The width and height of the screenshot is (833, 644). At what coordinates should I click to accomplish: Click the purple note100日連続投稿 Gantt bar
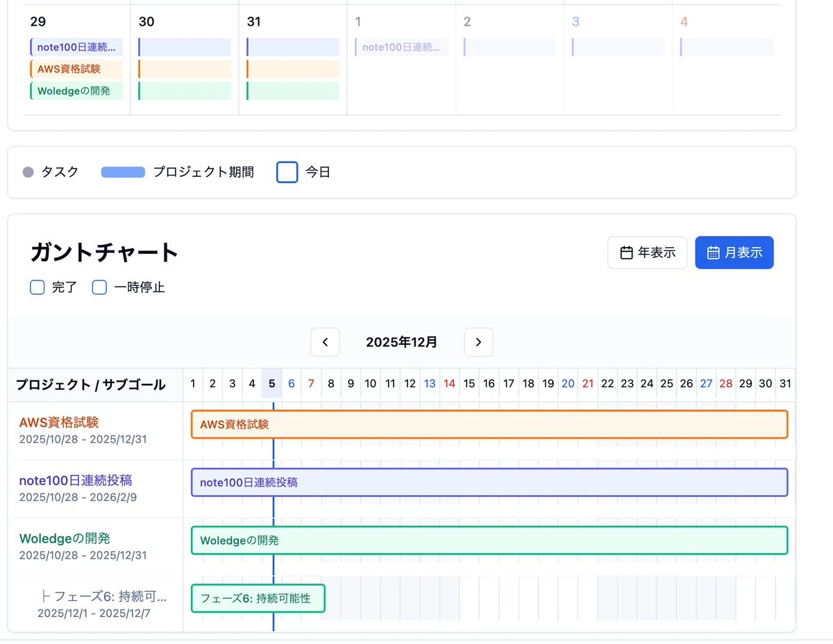[489, 482]
